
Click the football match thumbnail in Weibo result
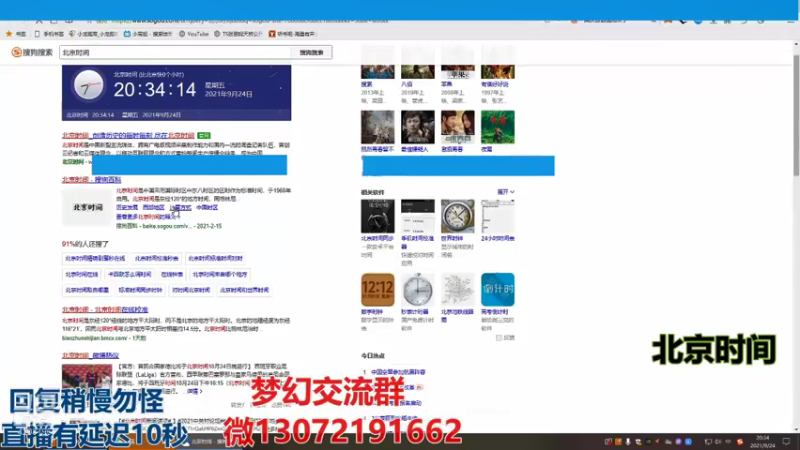(87, 378)
